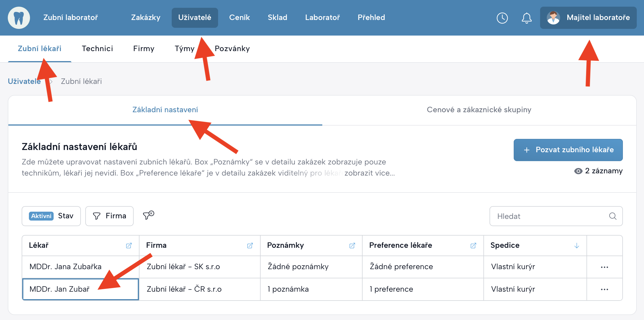The height and width of the screenshot is (320, 644).
Task: Open the Cenové a zákaznické skupiny tab
Action: (479, 110)
